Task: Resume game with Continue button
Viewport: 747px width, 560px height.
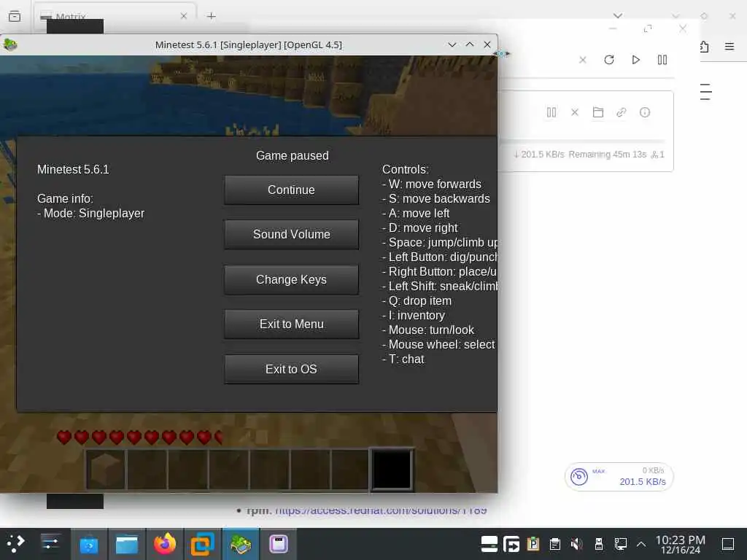Action: point(291,190)
